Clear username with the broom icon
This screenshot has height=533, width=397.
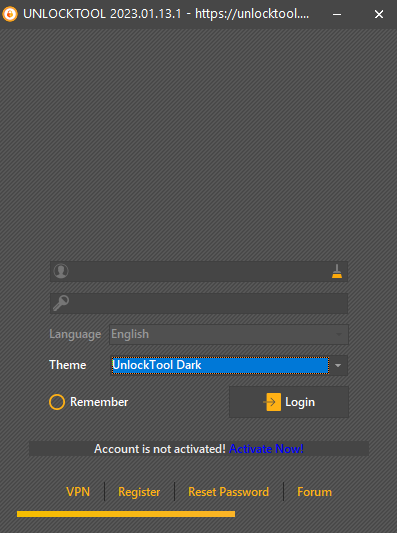[x=337, y=272]
